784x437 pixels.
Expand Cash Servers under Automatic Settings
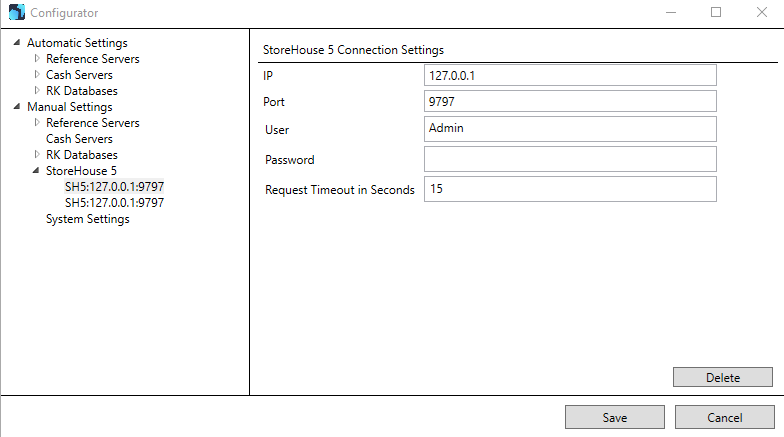pyautogui.click(x=37, y=74)
